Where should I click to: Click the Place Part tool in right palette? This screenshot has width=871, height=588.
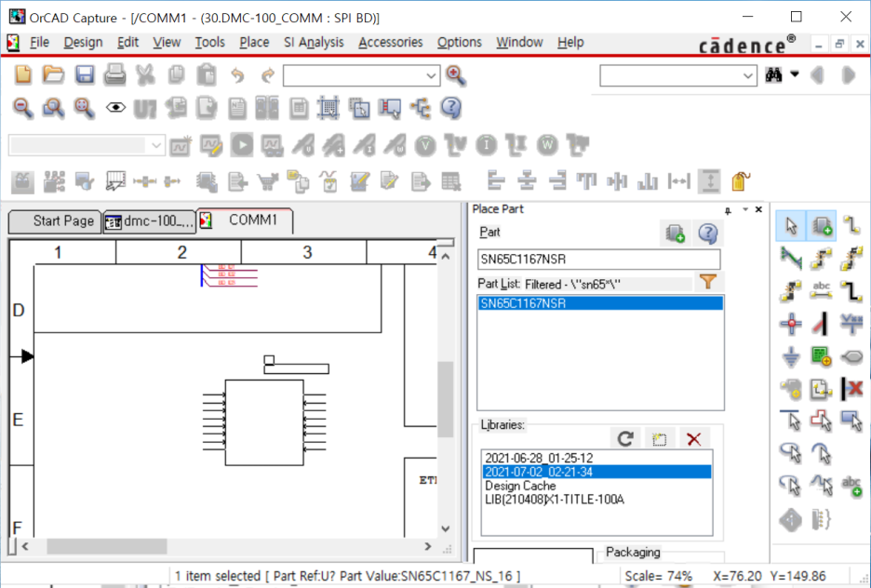click(x=822, y=226)
